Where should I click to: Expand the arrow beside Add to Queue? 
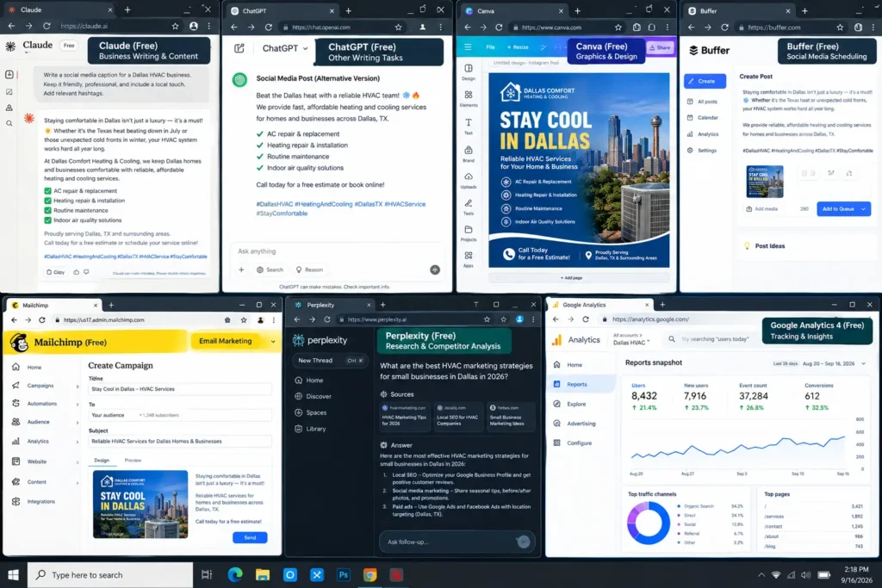[x=865, y=209]
